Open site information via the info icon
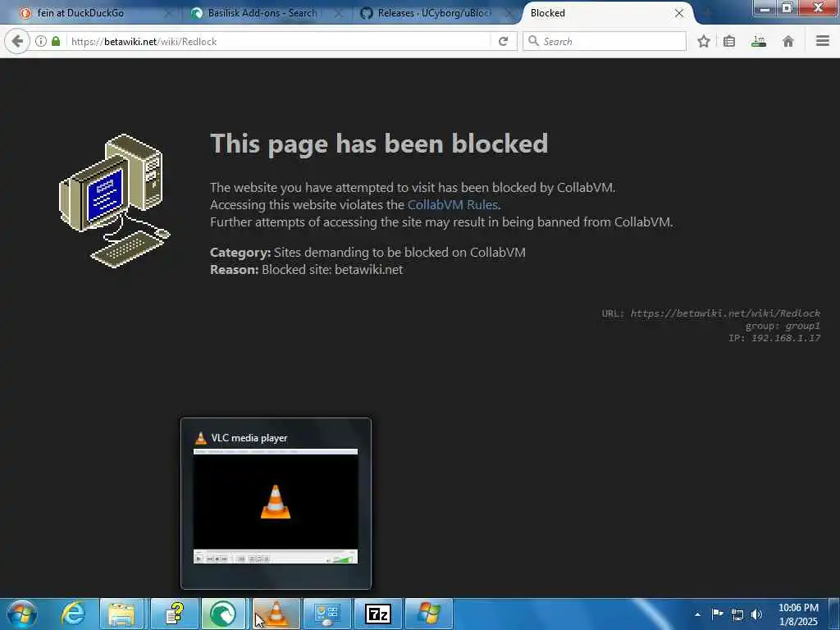 click(x=41, y=41)
